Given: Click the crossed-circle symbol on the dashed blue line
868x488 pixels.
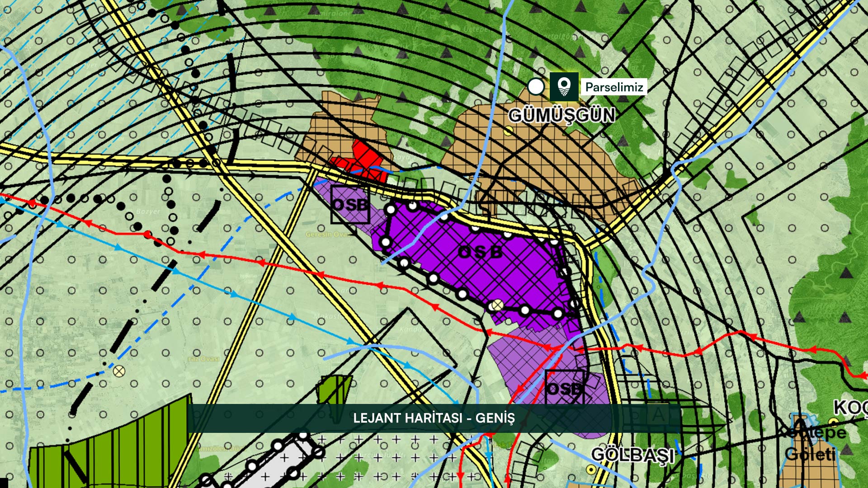Looking at the screenshot, I should [x=119, y=371].
